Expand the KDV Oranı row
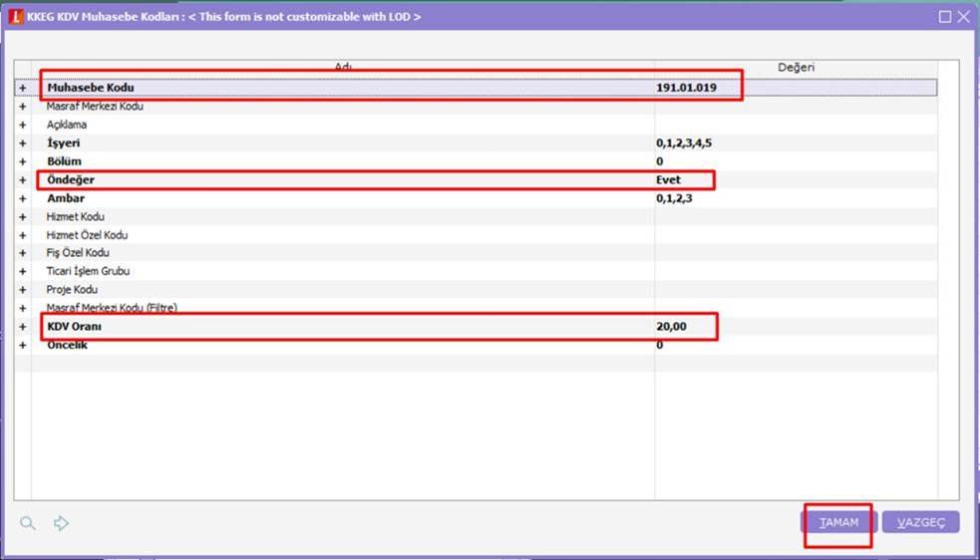 [23, 326]
